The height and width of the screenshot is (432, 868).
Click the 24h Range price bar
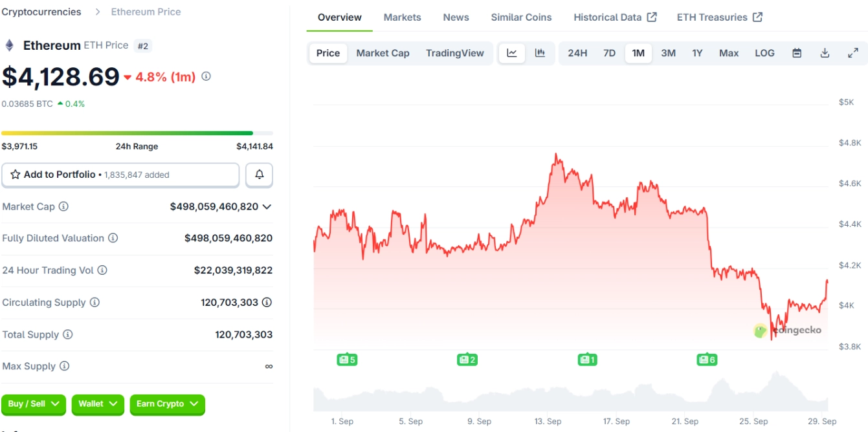point(127,133)
